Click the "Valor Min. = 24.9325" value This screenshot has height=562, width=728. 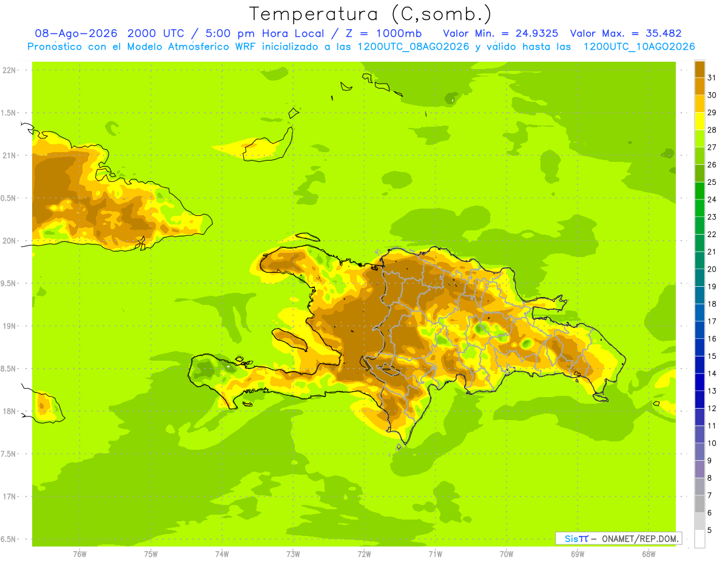[501, 33]
